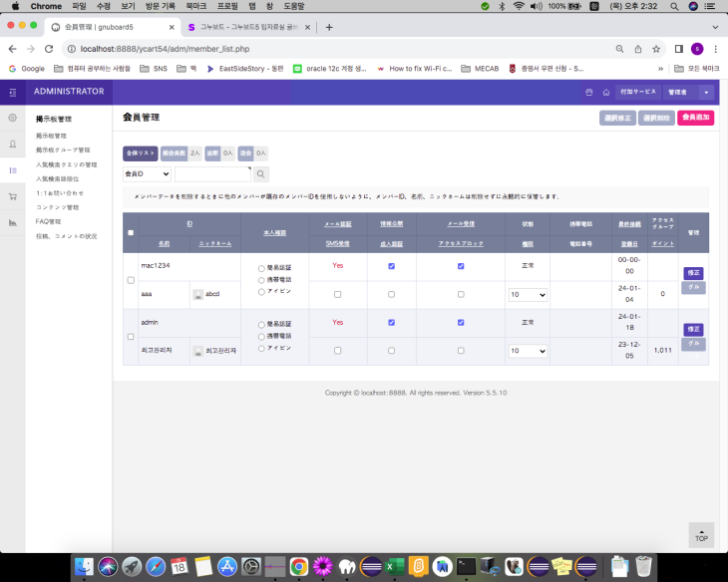This screenshot has height=582, width=728.
Task: Open the member management sidebar icon
Action: 13,144
